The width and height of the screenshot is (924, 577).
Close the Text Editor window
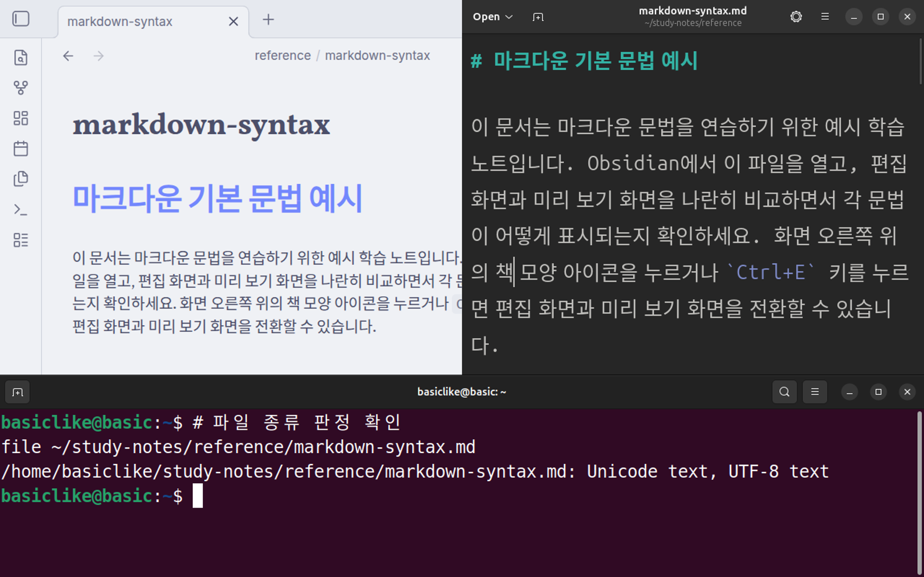[x=908, y=17]
